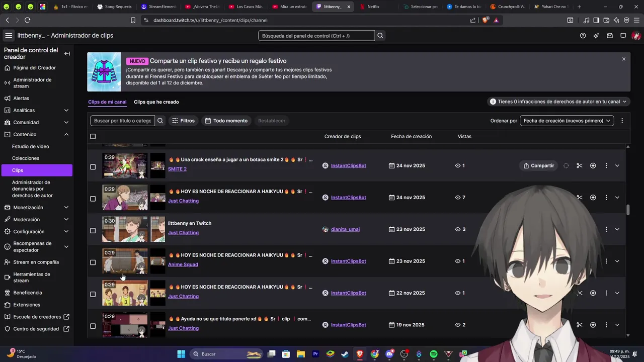644x362 pixels.
Task: Add the 22 nov clip to a collection
Action: pos(593,293)
